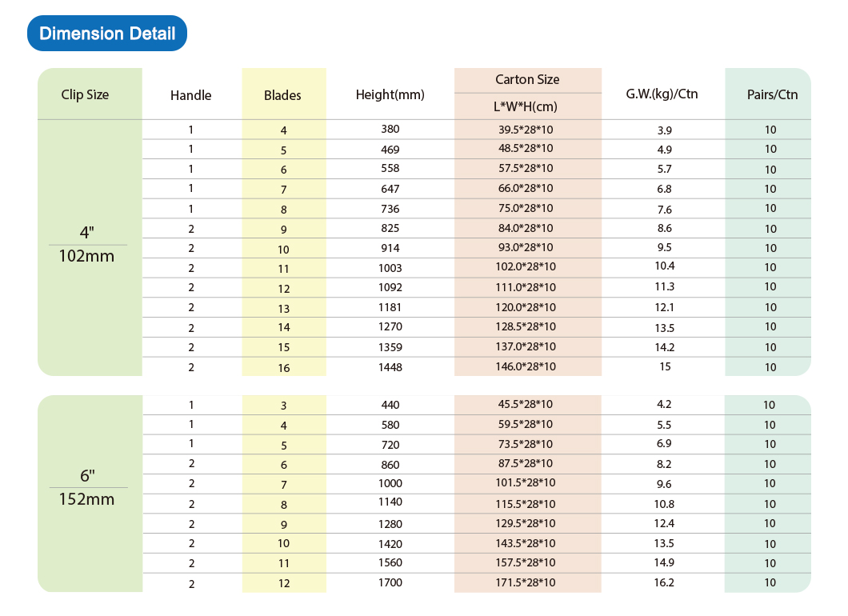Select height value 558
Image resolution: width=848 pixels, height=616 pixels.
pos(390,168)
